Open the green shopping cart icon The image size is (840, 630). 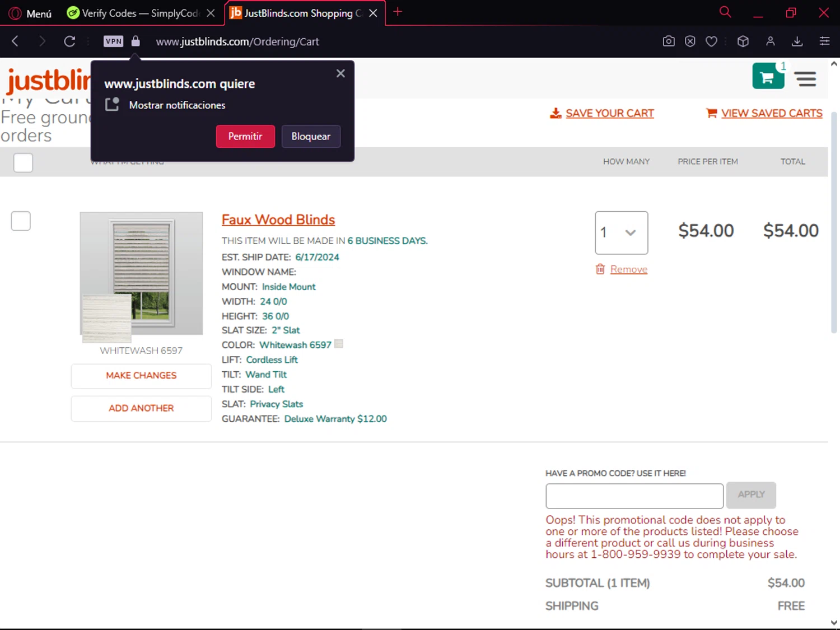(768, 77)
